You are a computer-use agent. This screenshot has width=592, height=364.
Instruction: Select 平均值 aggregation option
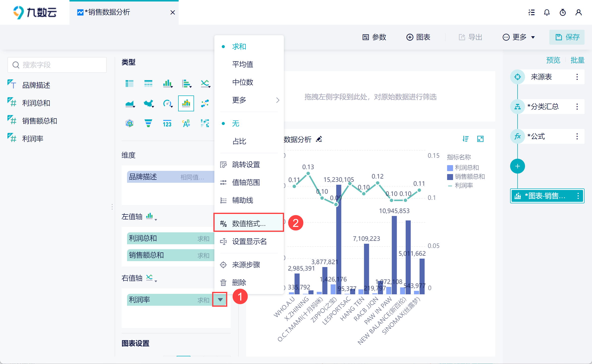tap(242, 64)
